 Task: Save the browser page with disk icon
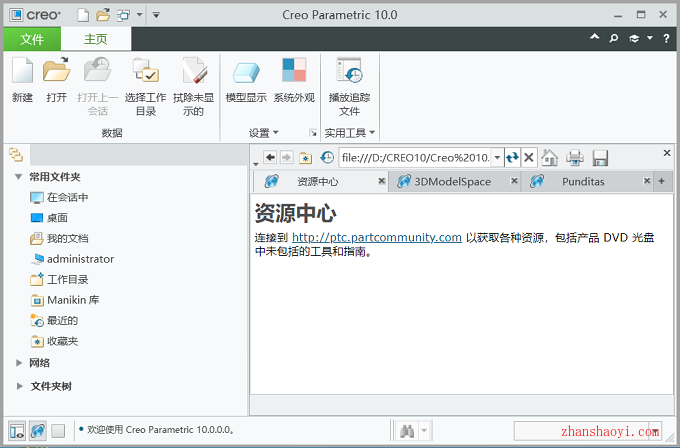click(600, 158)
